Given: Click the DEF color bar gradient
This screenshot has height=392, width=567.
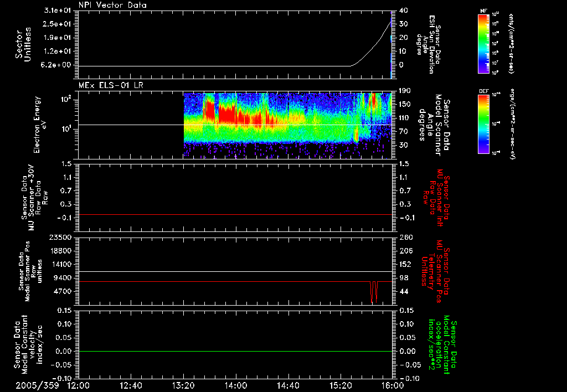Looking at the screenshot, I should [483, 124].
